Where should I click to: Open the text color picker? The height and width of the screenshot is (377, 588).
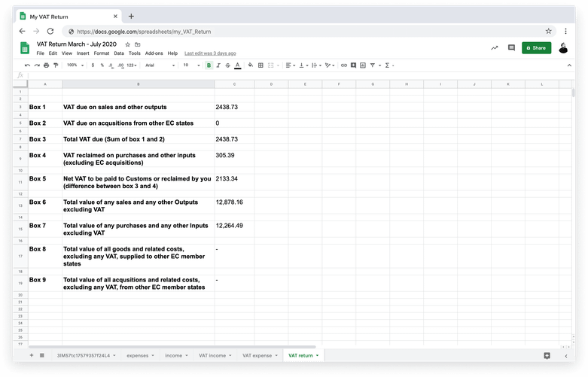[x=238, y=65]
